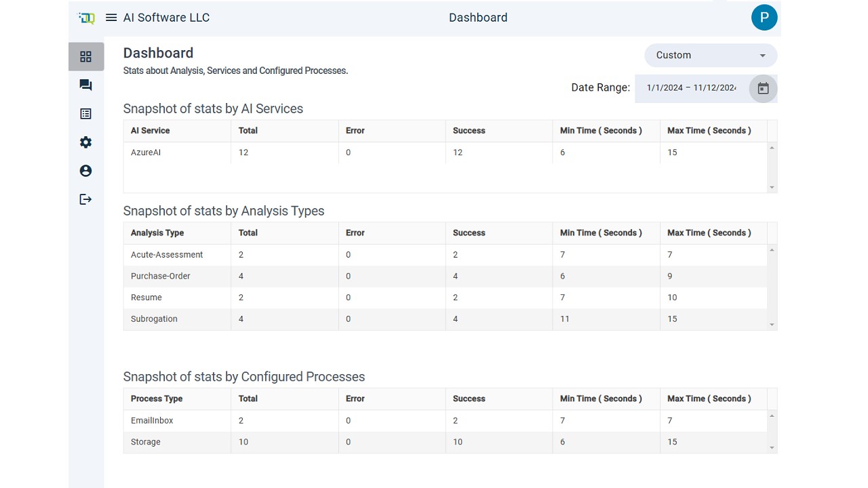Screen dimensions: 868x488
Task: Open the hamburger navigation menu
Action: coord(111,18)
